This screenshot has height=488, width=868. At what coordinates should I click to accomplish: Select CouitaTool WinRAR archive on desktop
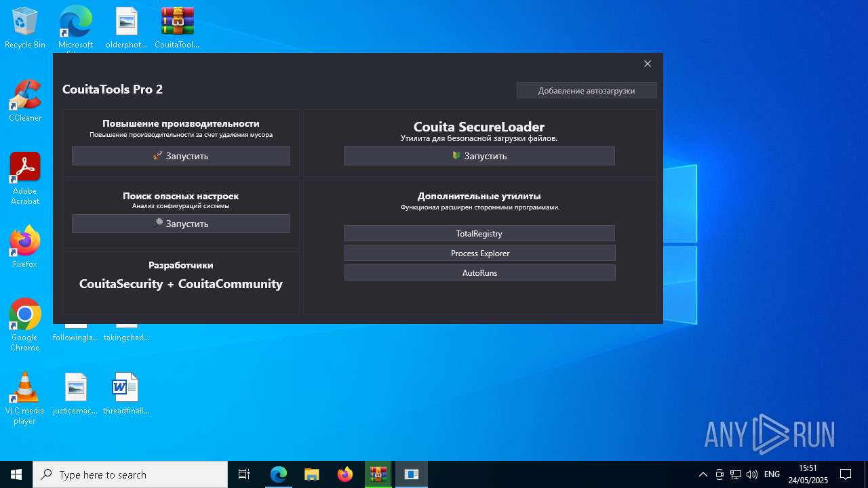(x=177, y=28)
